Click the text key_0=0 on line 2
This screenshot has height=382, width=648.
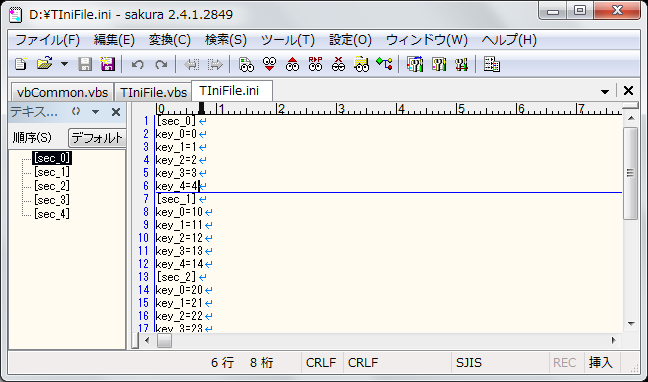[176, 134]
